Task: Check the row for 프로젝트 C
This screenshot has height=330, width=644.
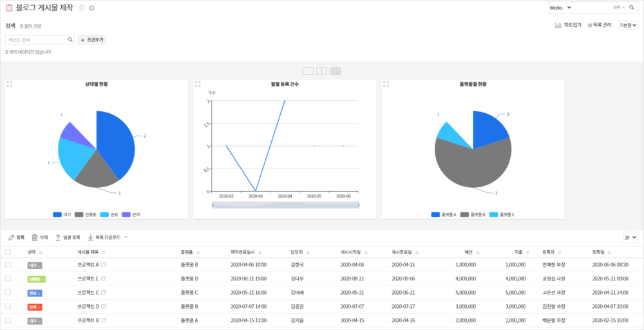Action: 8,293
